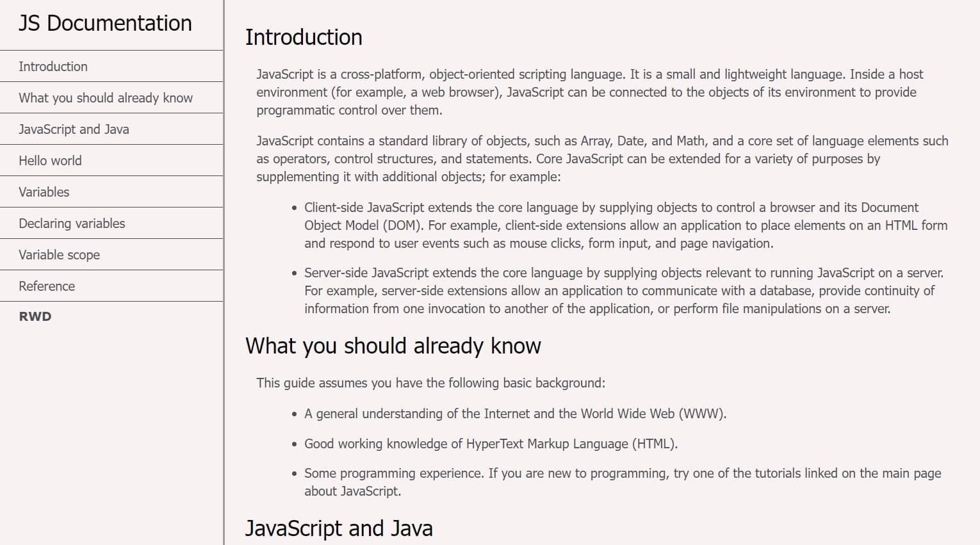This screenshot has height=545, width=980.
Task: Click the 'What you should already know' main heading
Action: coord(393,346)
